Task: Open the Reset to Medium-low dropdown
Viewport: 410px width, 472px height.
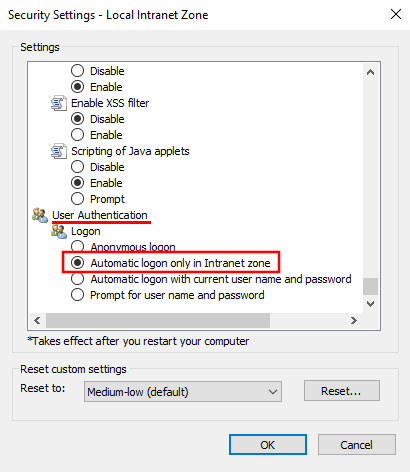Action: [183, 392]
